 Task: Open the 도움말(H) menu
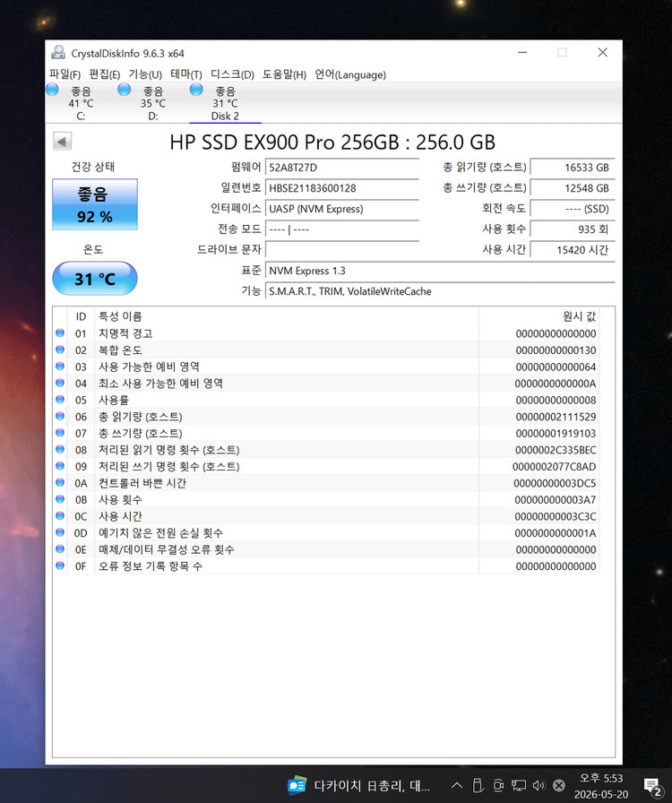284,74
